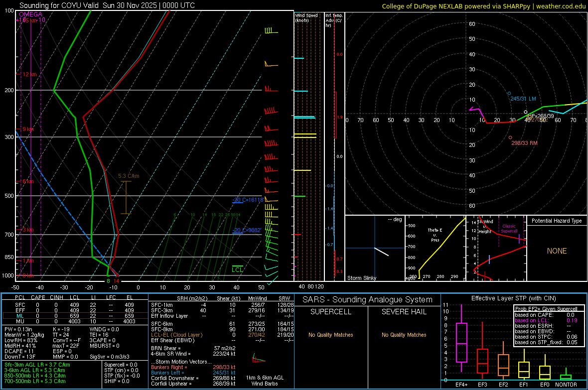Select the Bunkers Left storm motion line
Screen dimensions: 588x390
[x=193, y=373]
